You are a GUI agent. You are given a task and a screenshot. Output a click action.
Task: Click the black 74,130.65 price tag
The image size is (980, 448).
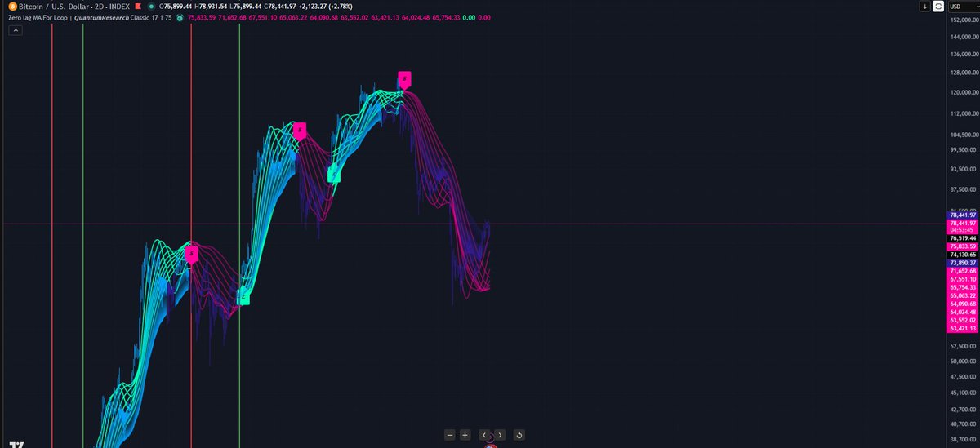(961, 255)
